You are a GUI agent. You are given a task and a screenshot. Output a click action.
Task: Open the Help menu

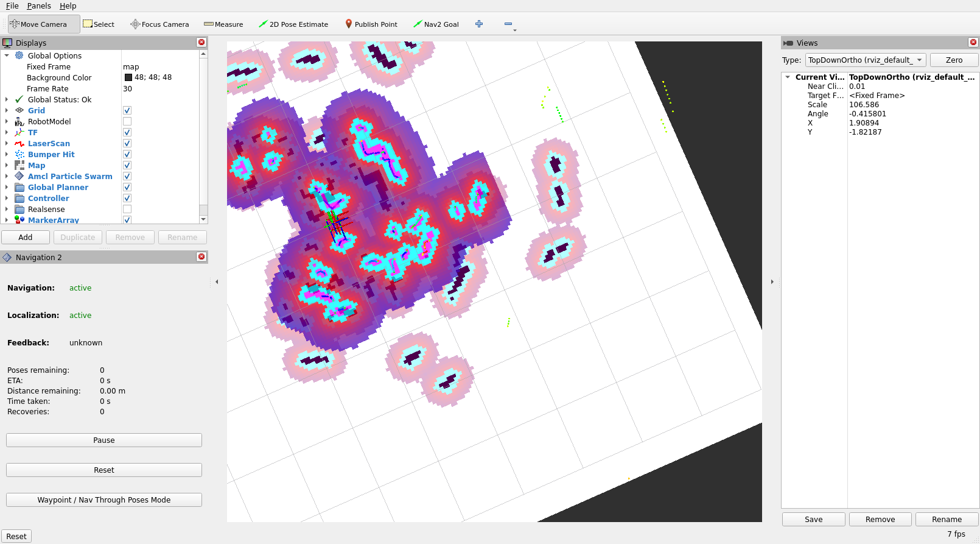pyautogui.click(x=68, y=6)
